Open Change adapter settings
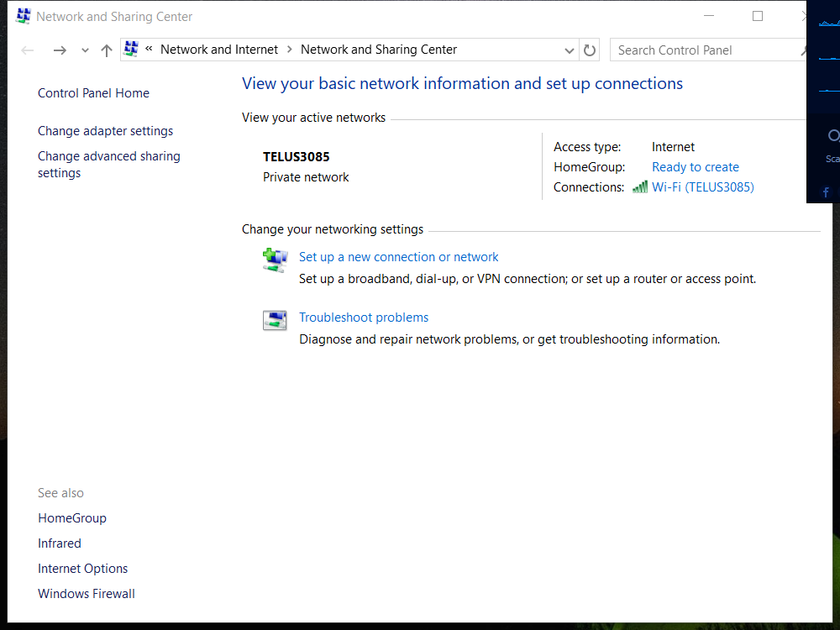The width and height of the screenshot is (840, 630). point(105,131)
